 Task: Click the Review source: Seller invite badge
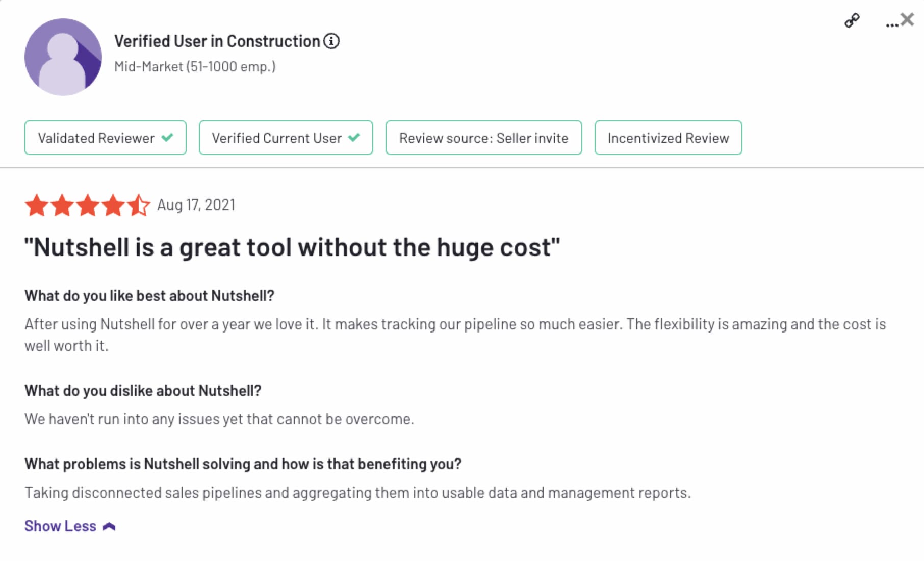483,138
